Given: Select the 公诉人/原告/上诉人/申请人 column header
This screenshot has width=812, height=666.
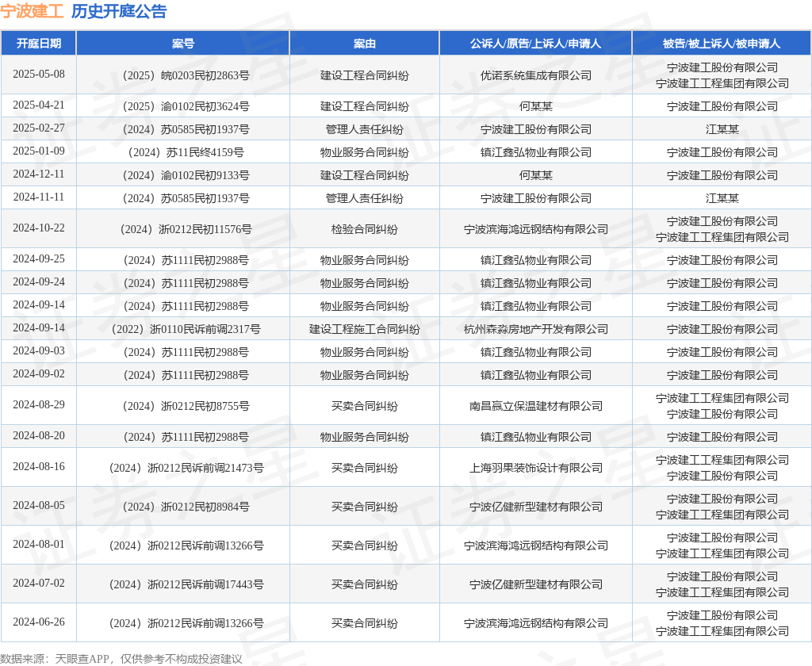Looking at the screenshot, I should tap(535, 44).
